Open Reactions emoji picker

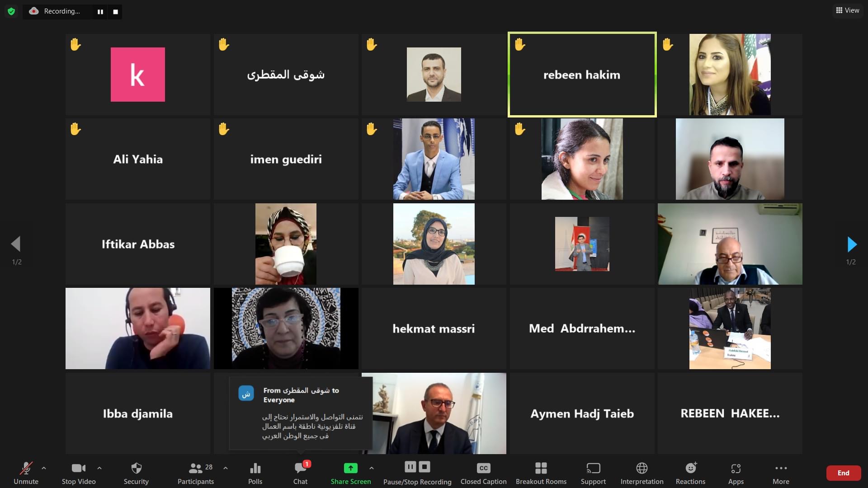tap(690, 473)
